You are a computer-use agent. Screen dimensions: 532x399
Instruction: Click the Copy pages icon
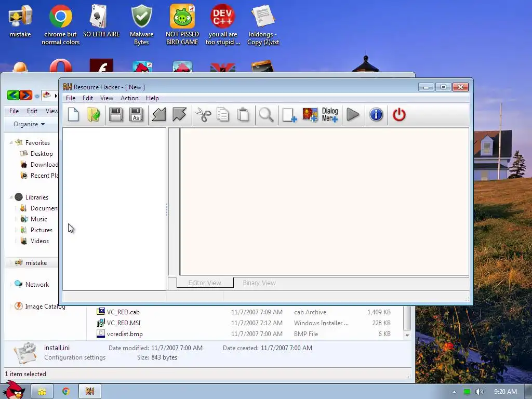click(223, 115)
